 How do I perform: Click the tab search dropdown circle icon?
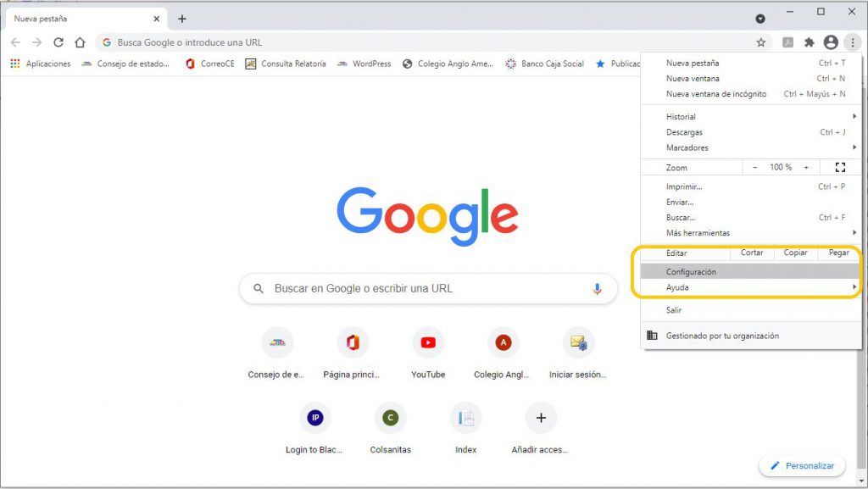click(760, 19)
